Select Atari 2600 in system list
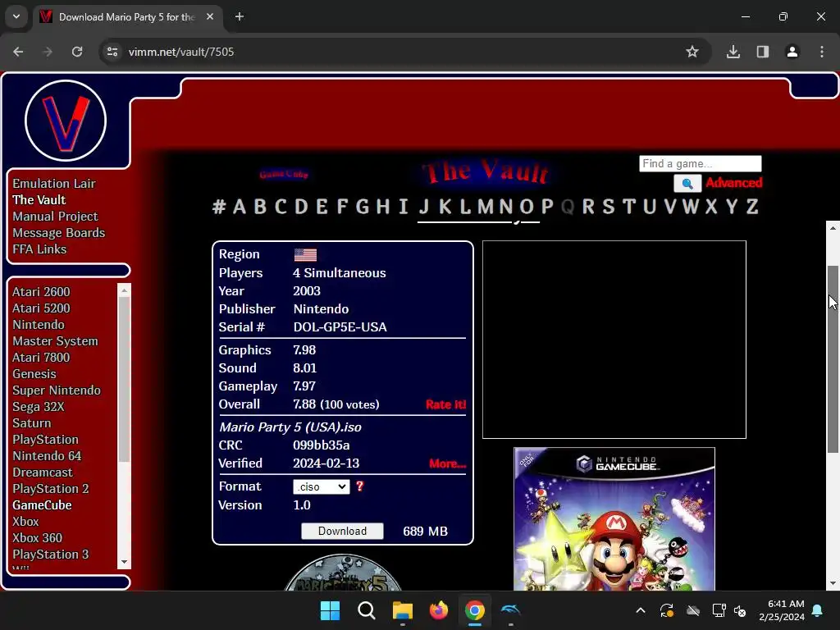 click(x=41, y=292)
